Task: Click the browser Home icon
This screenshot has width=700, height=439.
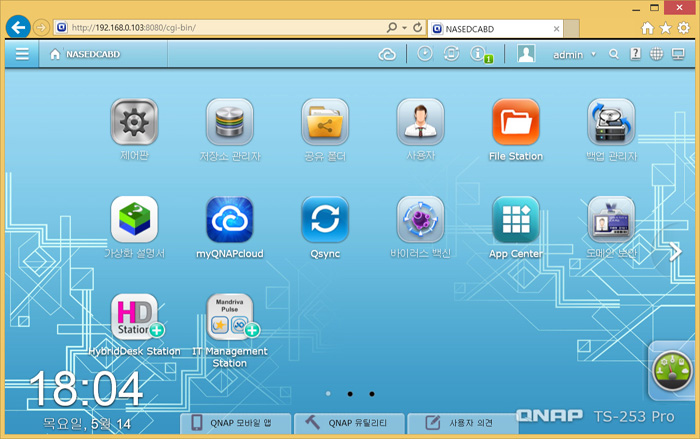Action: click(x=647, y=28)
